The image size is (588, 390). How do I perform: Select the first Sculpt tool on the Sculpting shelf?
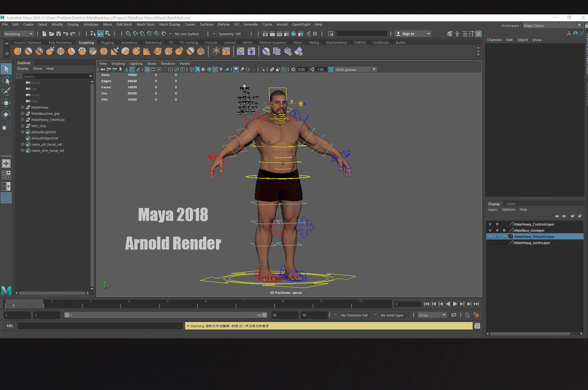coord(18,52)
